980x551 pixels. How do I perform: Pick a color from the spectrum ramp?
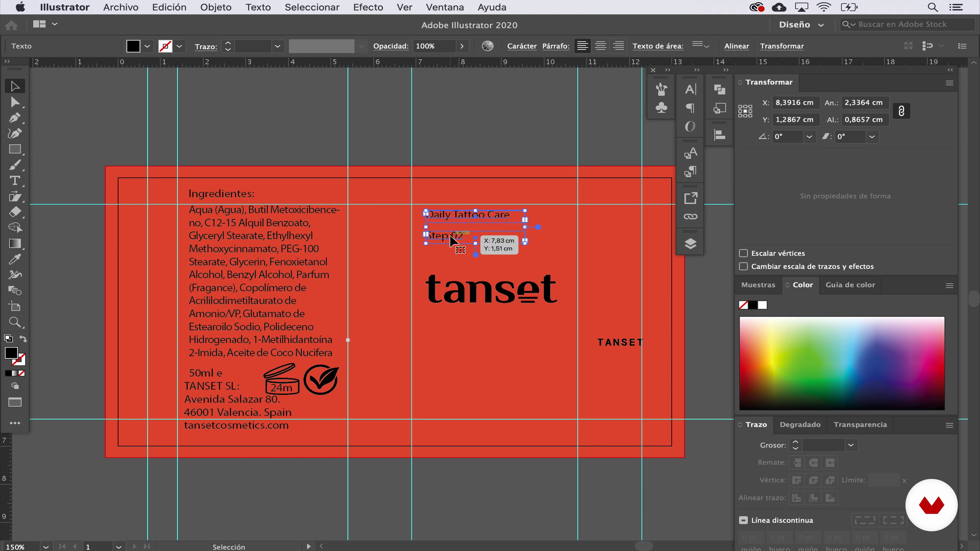pyautogui.click(x=841, y=363)
